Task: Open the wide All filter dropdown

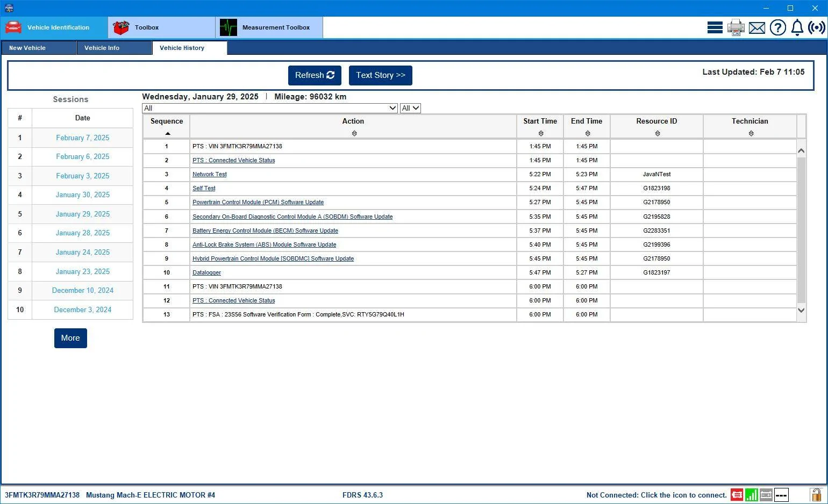Action: pyautogui.click(x=270, y=108)
